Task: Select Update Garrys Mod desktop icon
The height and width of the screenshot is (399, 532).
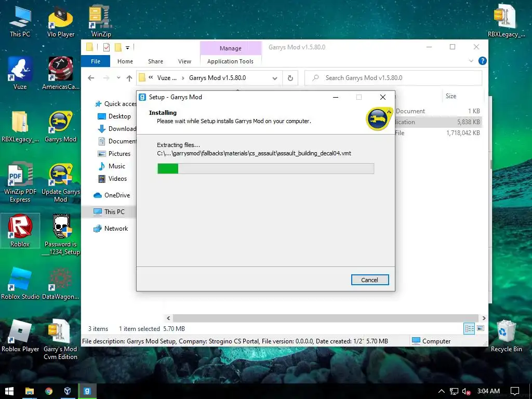Action: (61, 182)
